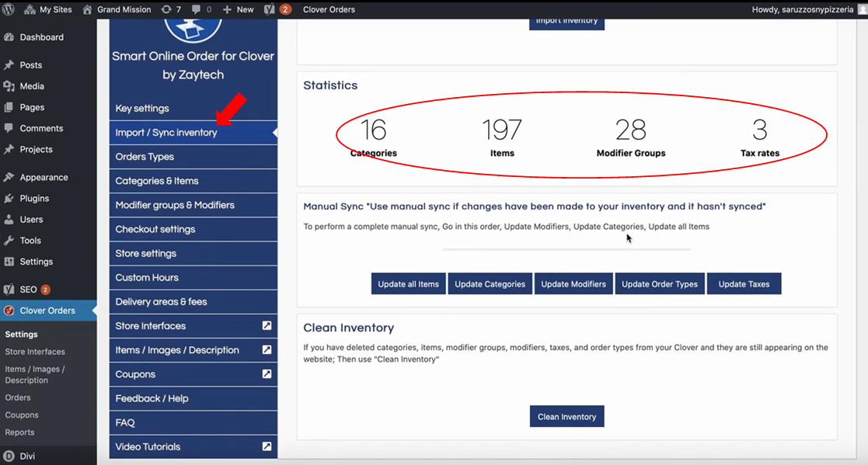
Task: Open the Reports submenu link
Action: click(x=19, y=432)
